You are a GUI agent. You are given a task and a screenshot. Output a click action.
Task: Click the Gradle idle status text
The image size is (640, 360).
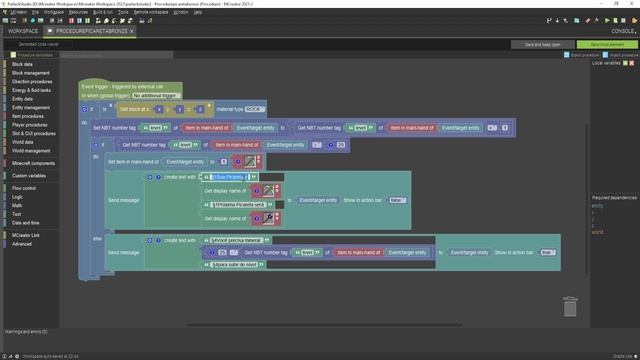click(x=622, y=356)
